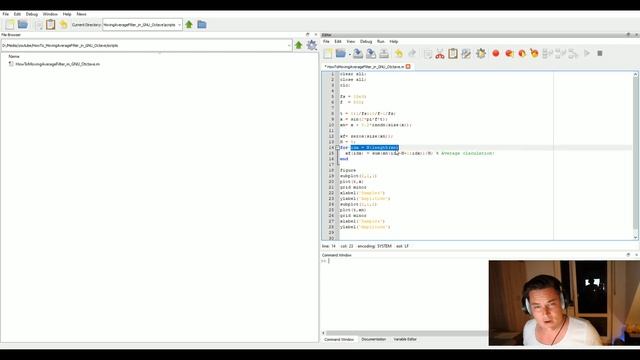The height and width of the screenshot is (360, 640).
Task: Cut the selection with the scissors icon
Action: [440, 53]
